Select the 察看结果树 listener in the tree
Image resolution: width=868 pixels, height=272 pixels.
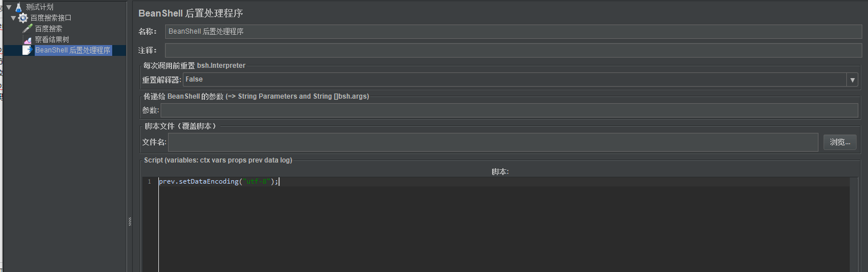pos(52,39)
